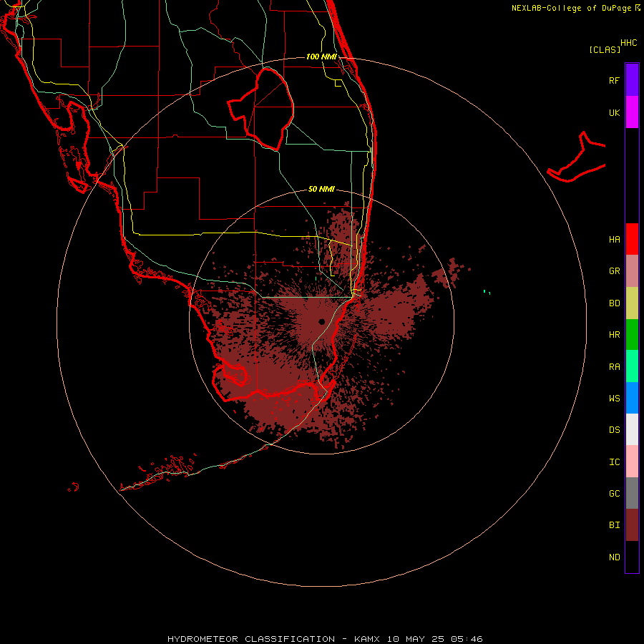
Task: Click the small green rain echo offshore east
Action: (x=487, y=292)
